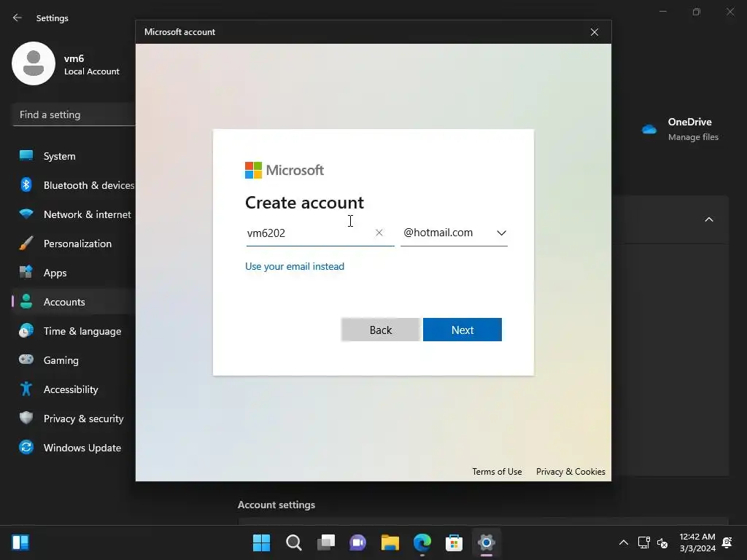Click the muted volume tray icon

(x=662, y=542)
